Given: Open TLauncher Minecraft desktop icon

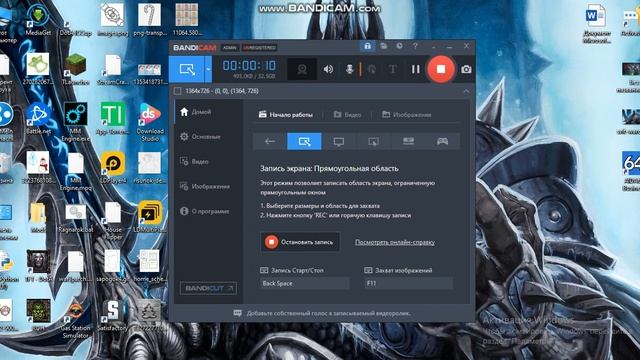Looking at the screenshot, I should click(75, 69).
